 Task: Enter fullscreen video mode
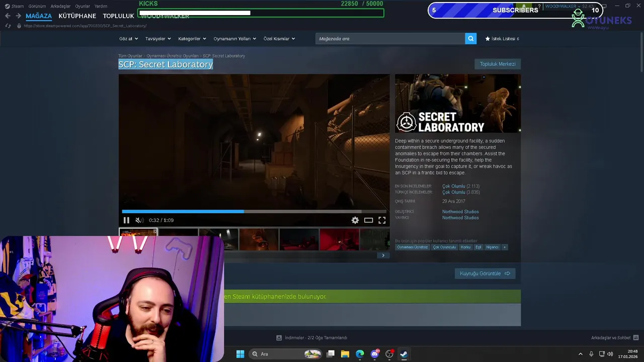382,220
